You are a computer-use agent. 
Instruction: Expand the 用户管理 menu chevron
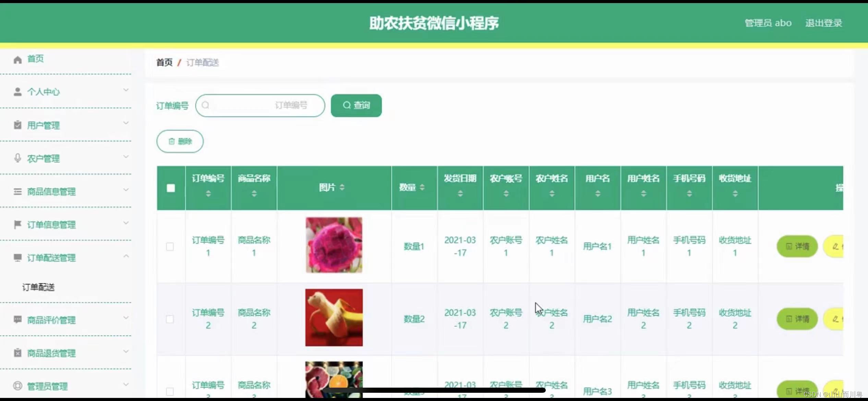click(126, 123)
